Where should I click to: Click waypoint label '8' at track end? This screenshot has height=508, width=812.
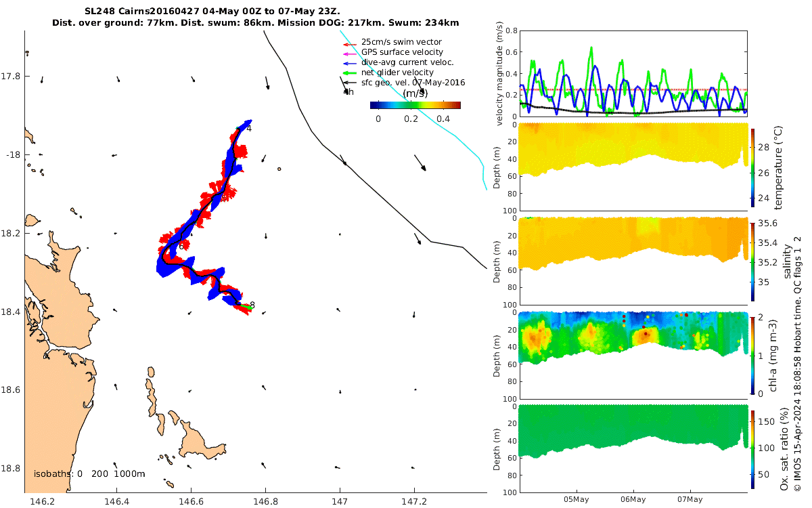(x=252, y=305)
